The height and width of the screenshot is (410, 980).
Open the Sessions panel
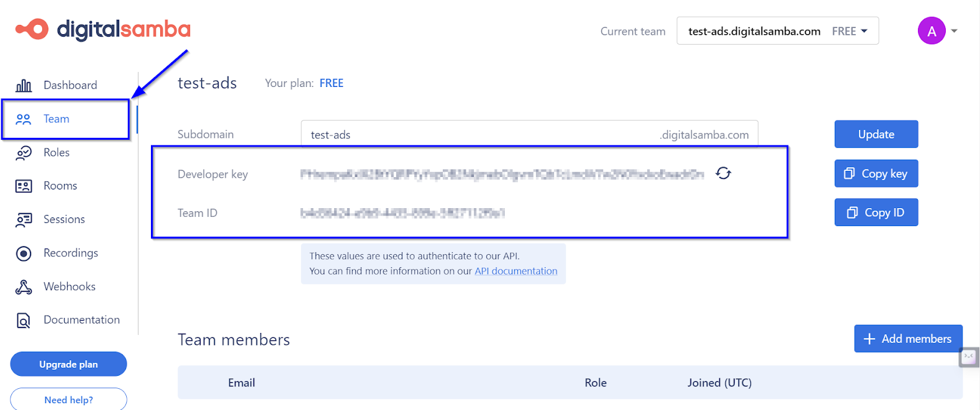coord(64,219)
